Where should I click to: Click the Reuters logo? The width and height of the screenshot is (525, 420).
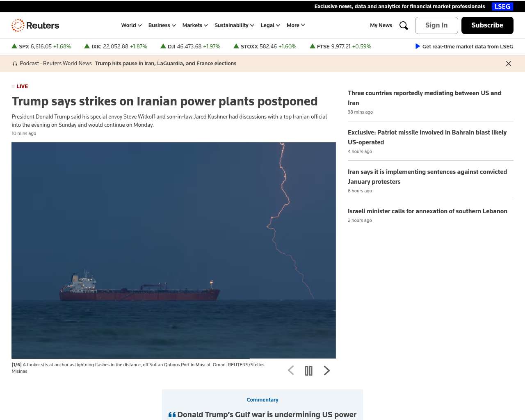(x=35, y=25)
